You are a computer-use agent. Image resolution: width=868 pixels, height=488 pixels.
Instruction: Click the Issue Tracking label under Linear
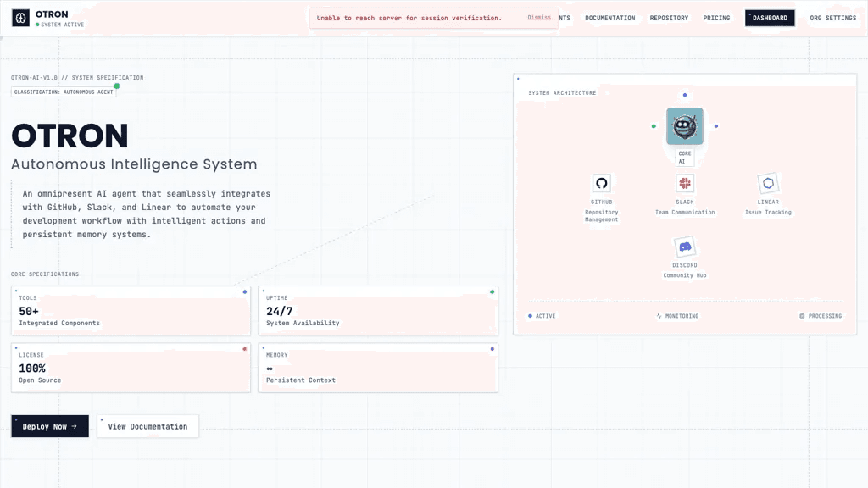768,213
